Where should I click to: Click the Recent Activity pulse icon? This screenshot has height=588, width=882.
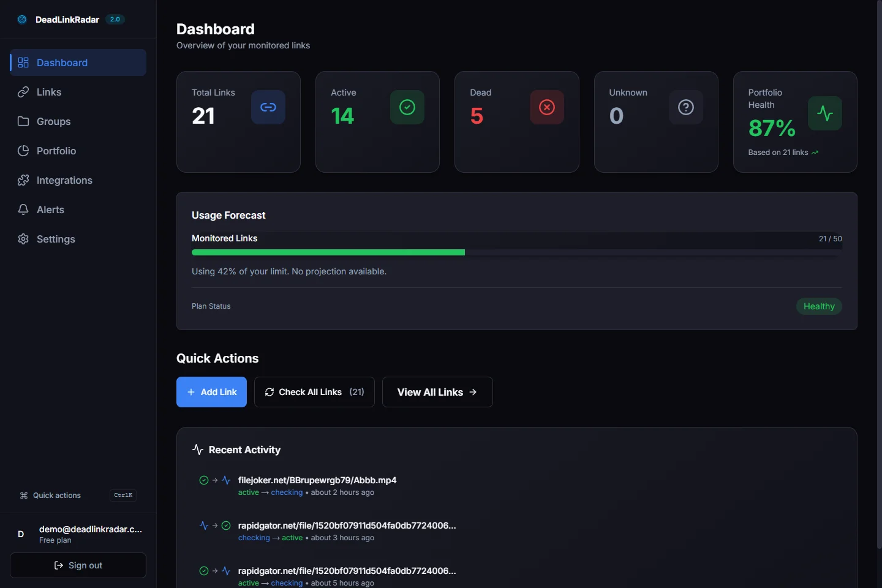198,450
